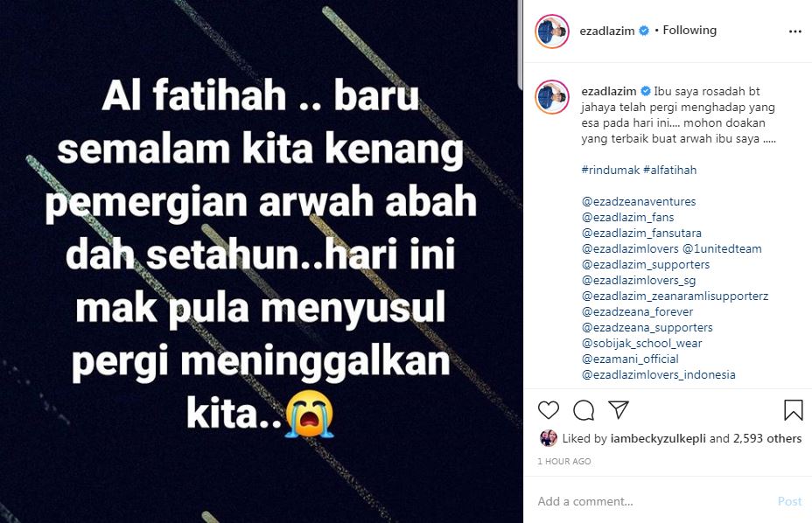Visit @ezamani_official profile link
The image size is (812, 523).
pos(630,359)
